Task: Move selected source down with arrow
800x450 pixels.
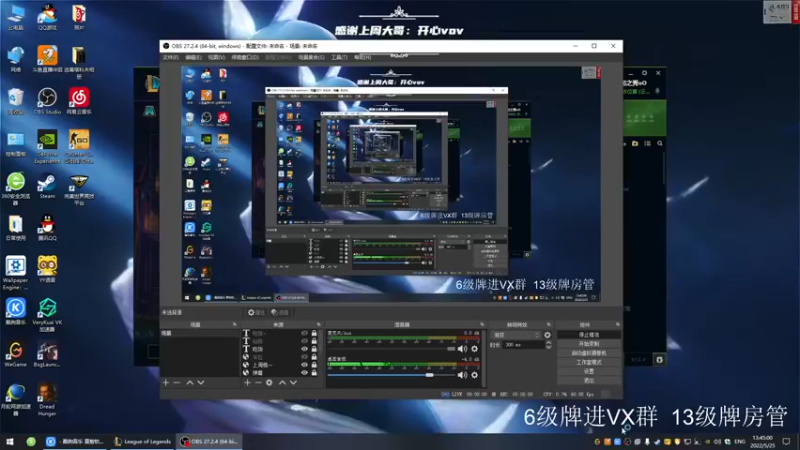Action: pos(293,382)
